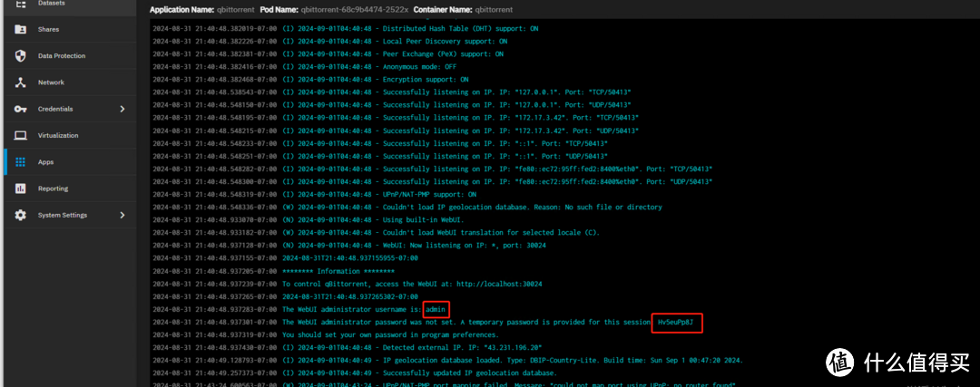Open the Shares menu item
Viewport: 980px width, 387px height.
pyautogui.click(x=48, y=29)
